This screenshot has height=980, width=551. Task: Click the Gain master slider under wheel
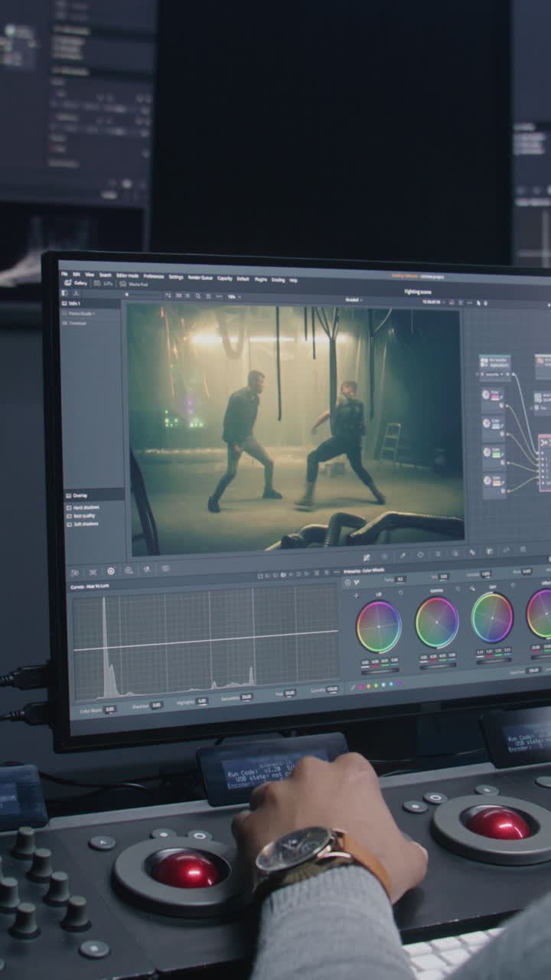coord(494,661)
